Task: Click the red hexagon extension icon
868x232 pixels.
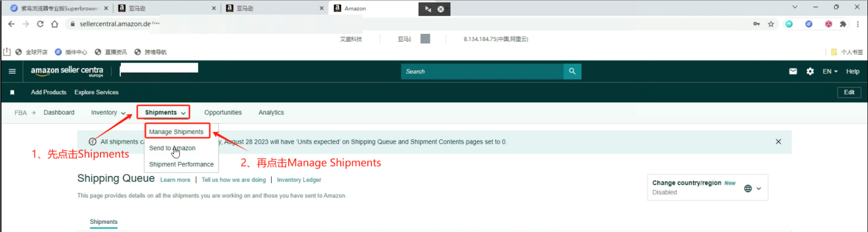Action: [828, 24]
